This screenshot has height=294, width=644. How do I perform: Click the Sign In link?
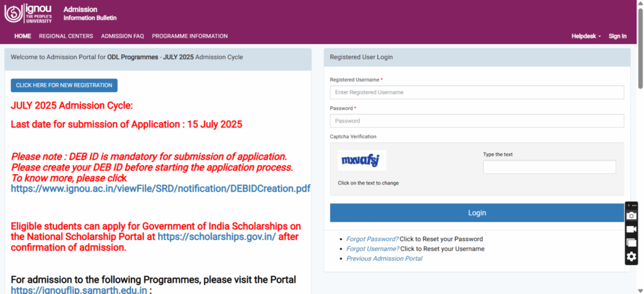(618, 36)
